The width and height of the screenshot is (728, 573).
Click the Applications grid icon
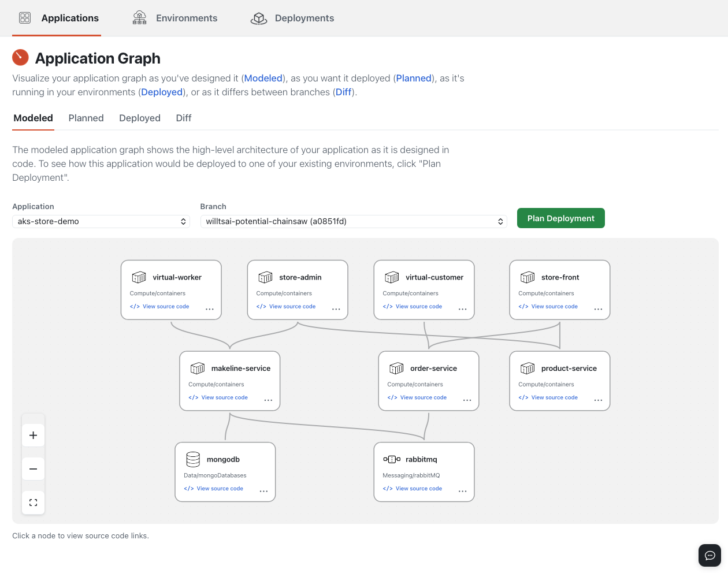[25, 18]
